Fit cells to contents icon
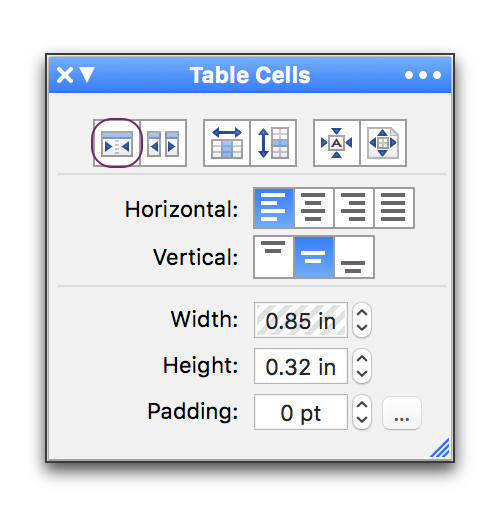Screen dimensions: 501x515 337,143
